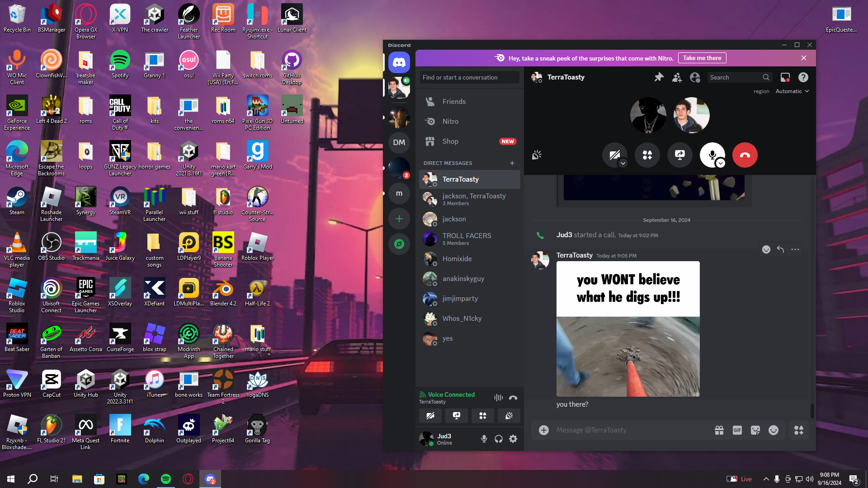Click Take me there Nitro button
The width and height of the screenshot is (868, 488).
702,58
